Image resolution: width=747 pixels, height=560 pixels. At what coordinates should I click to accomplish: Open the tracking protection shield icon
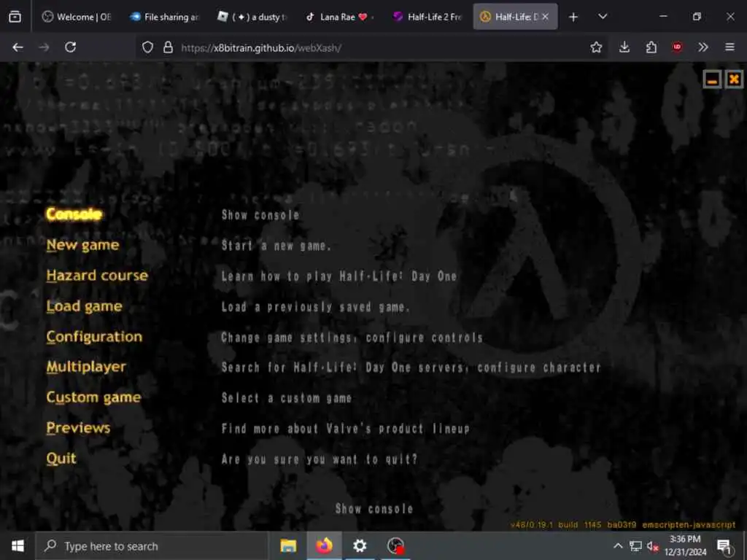(147, 47)
